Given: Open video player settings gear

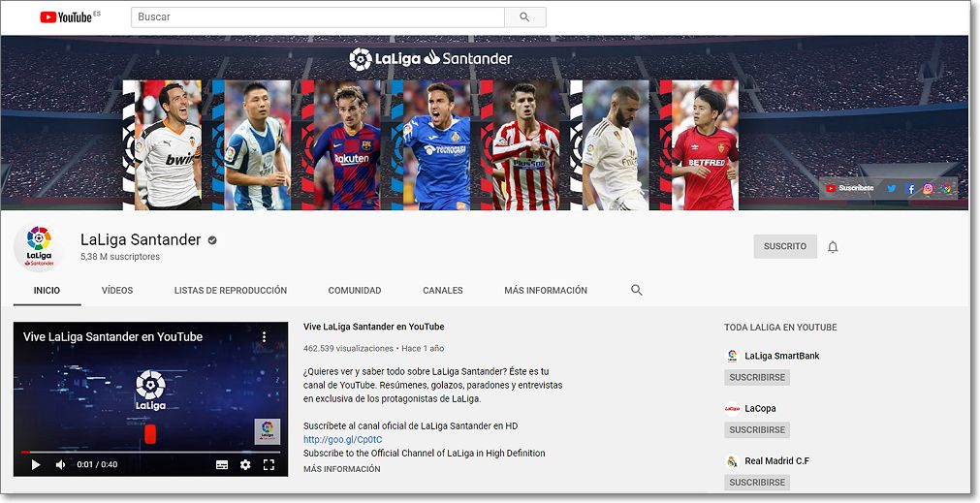Looking at the screenshot, I should [245, 464].
